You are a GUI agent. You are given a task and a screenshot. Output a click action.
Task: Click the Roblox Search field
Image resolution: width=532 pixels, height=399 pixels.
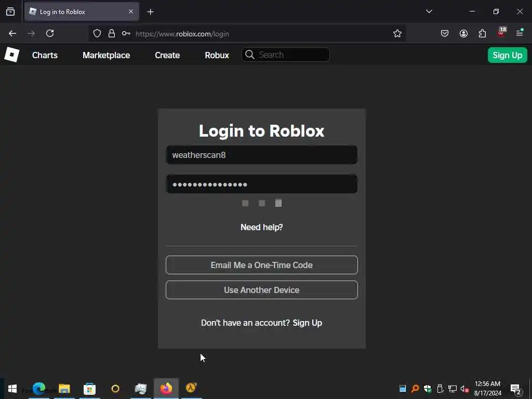point(286,55)
